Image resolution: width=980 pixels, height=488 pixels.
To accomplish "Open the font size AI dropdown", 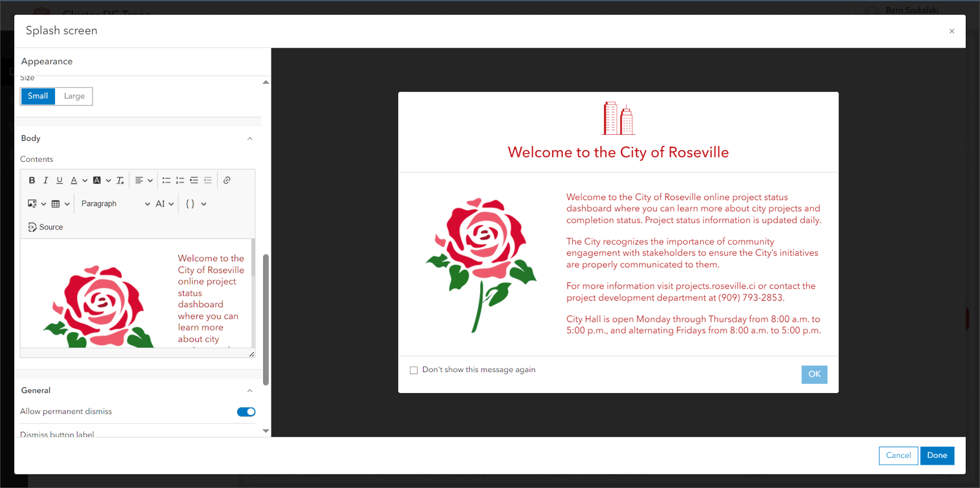I will point(165,204).
